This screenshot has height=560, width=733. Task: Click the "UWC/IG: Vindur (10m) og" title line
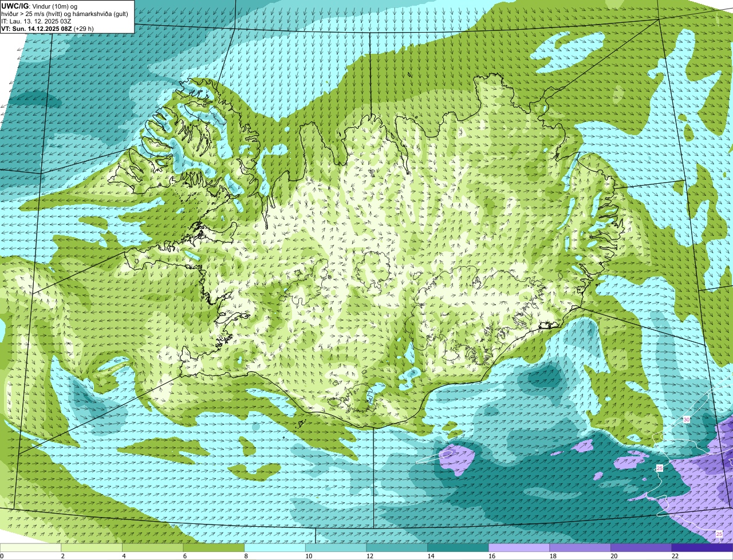pos(40,6)
